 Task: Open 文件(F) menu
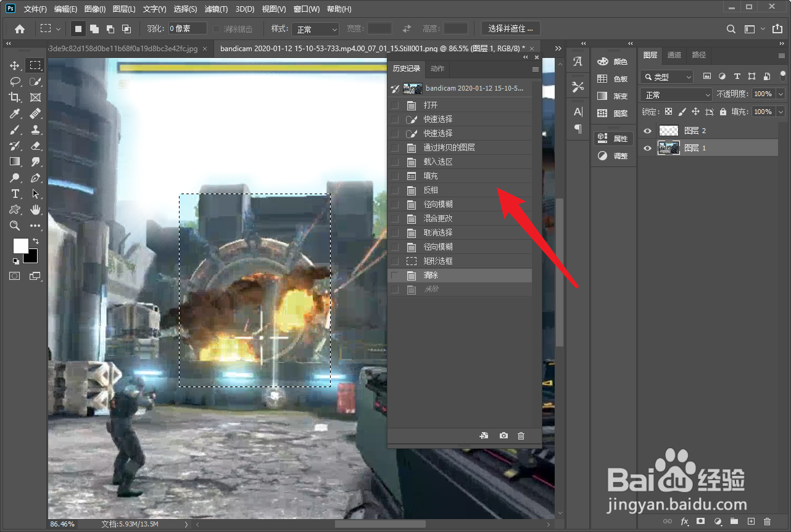35,9
